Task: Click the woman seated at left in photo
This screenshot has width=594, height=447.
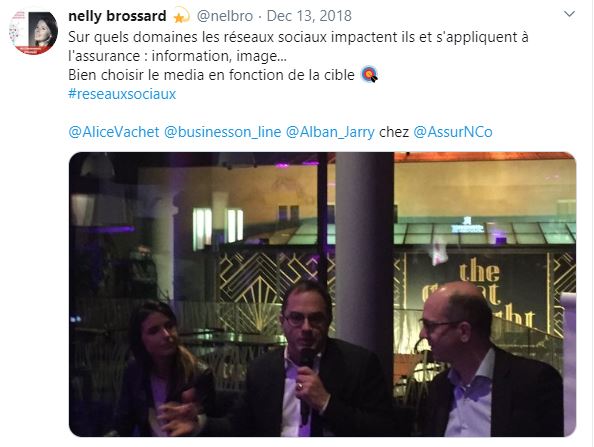Action: click(161, 367)
